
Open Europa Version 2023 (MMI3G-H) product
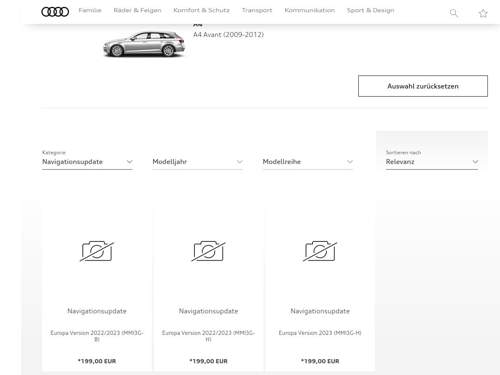320,333
